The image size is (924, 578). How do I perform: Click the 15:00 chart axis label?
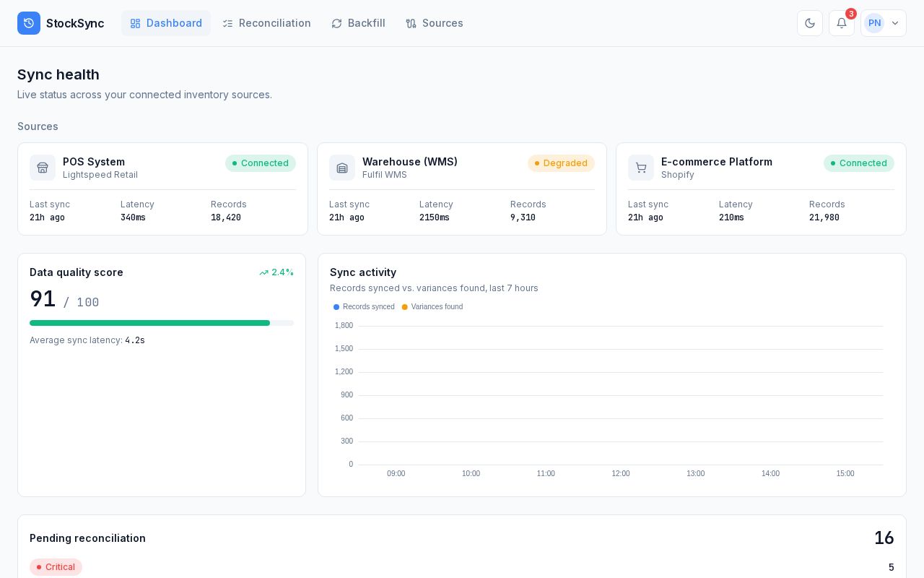[845, 474]
